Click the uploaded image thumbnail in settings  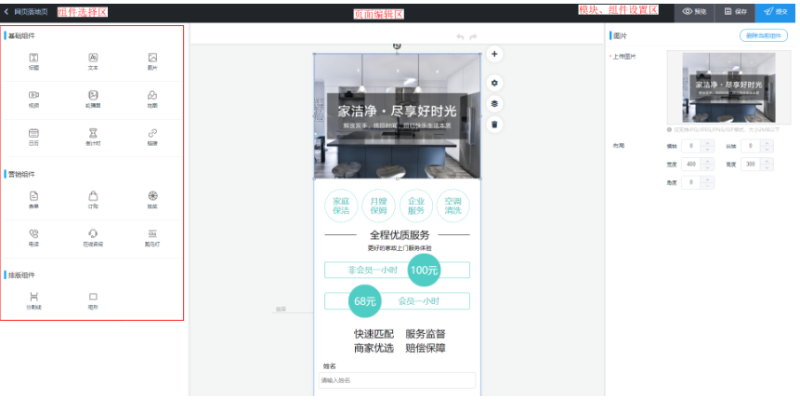[x=729, y=87]
